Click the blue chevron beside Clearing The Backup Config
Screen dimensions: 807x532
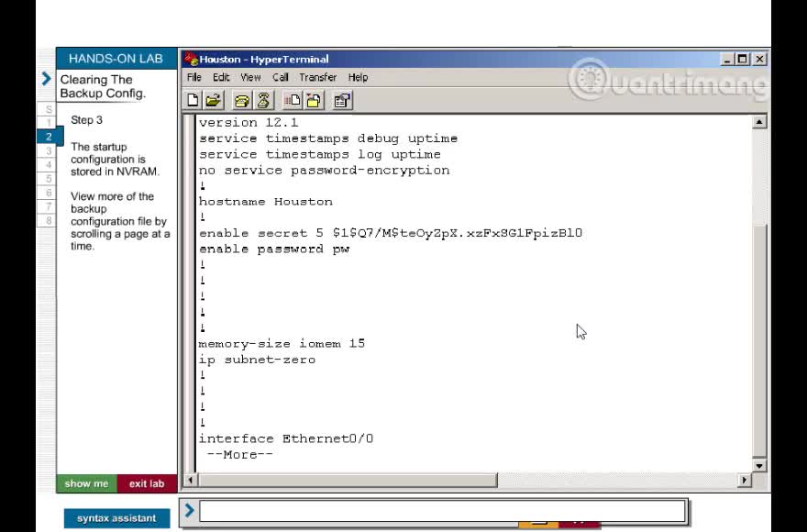point(47,79)
